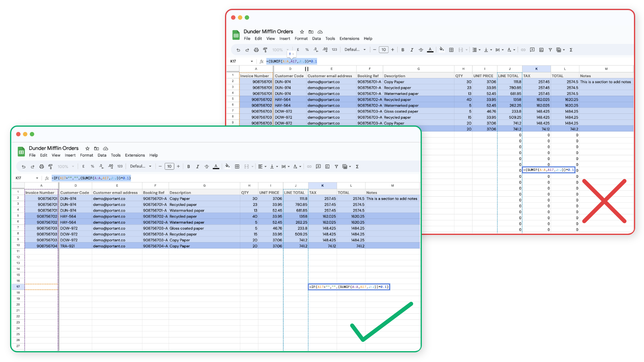This screenshot has height=362, width=644.
Task: Toggle Strikethrough in the front window toolbar
Action: pos(206,167)
